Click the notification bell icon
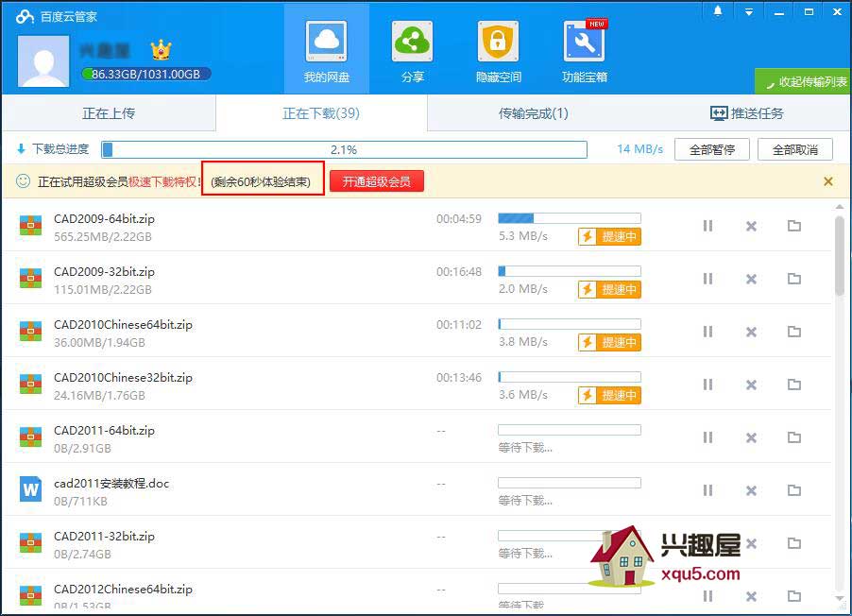Image resolution: width=852 pixels, height=616 pixels. point(718,11)
